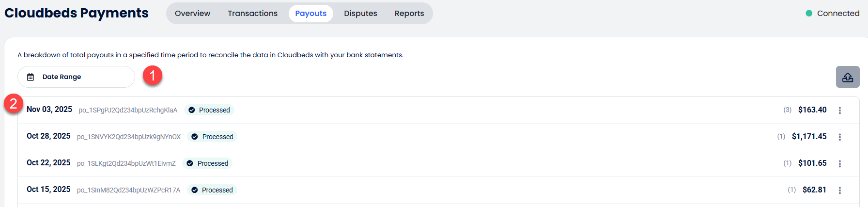Click the $1,171.45 payout amount

(x=809, y=137)
